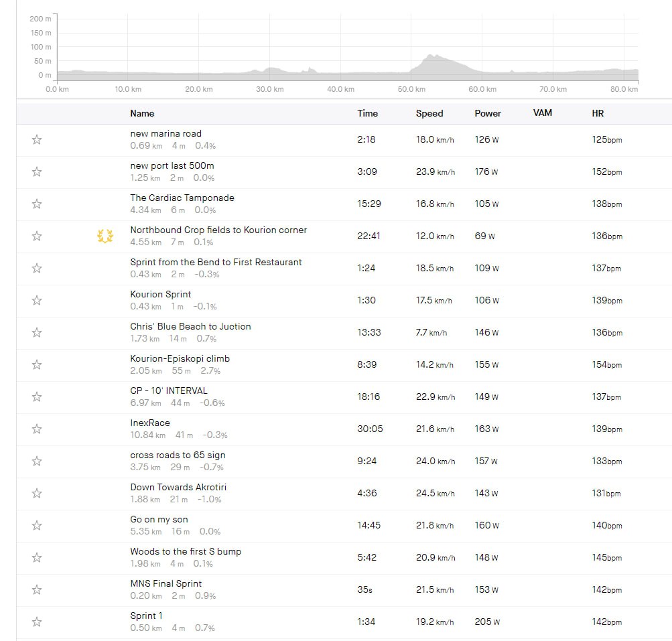Click the gold laurel achievement icon

coord(105,236)
